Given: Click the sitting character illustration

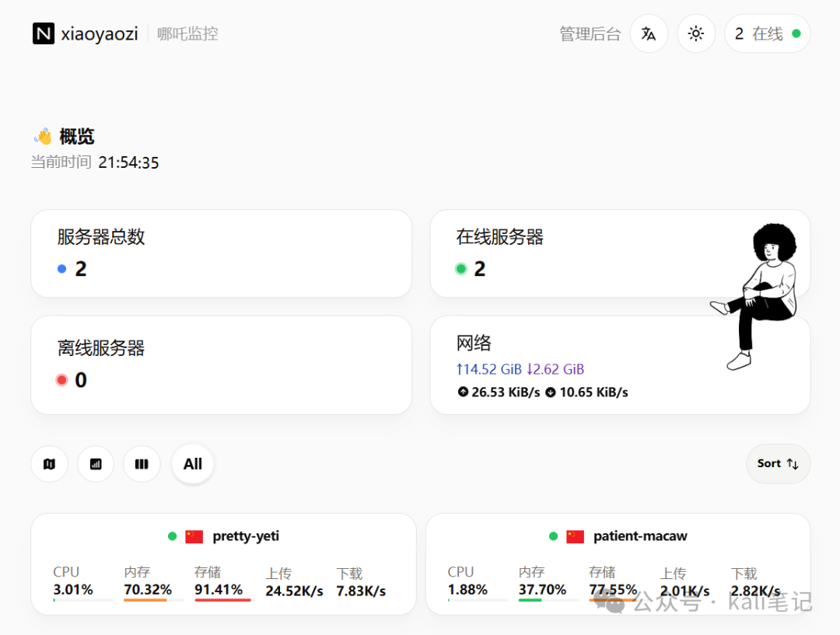Looking at the screenshot, I should [x=755, y=297].
